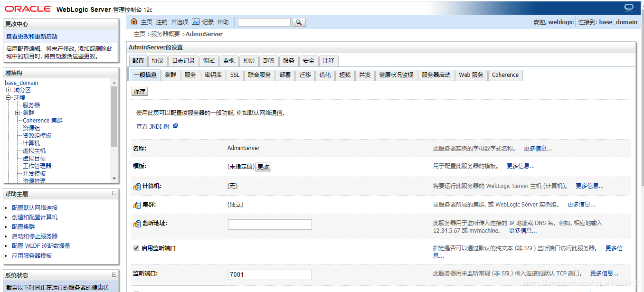Select 服务器 in domain tree

[x=31, y=105]
